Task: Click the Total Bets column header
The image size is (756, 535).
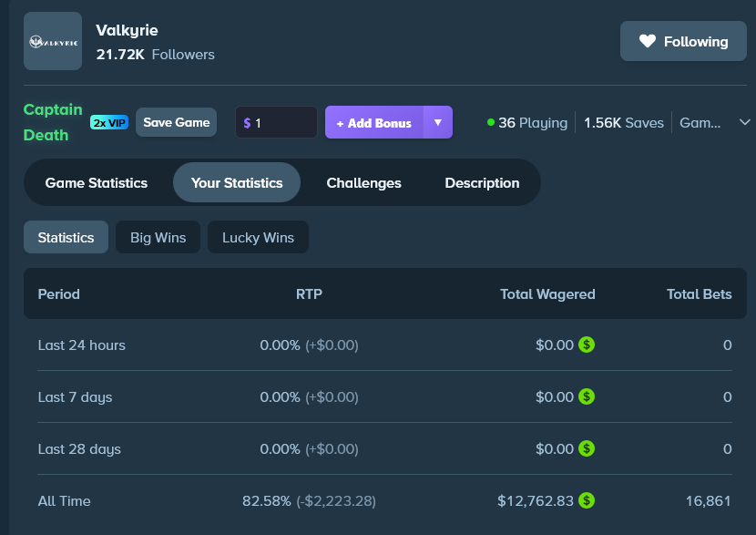Action: point(700,294)
